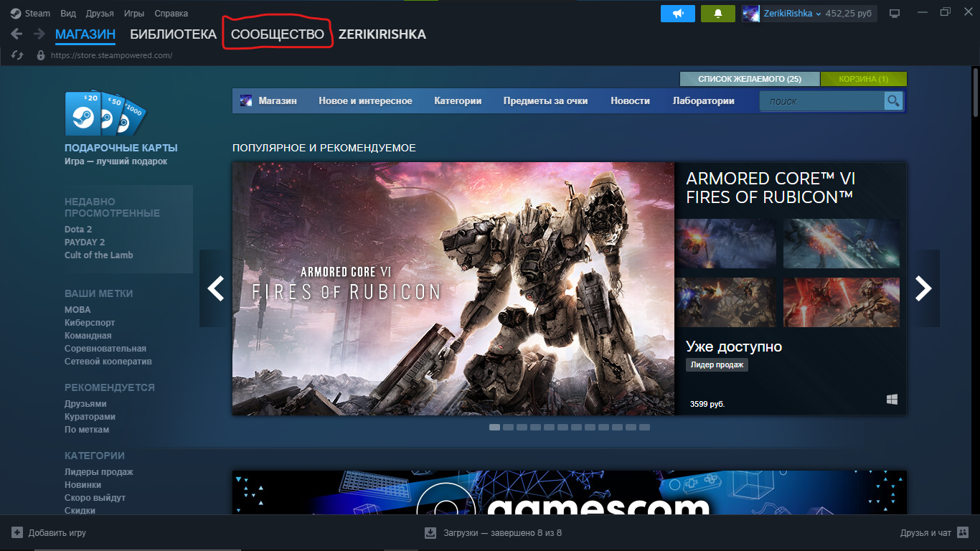Open the Друзья menu

100,13
